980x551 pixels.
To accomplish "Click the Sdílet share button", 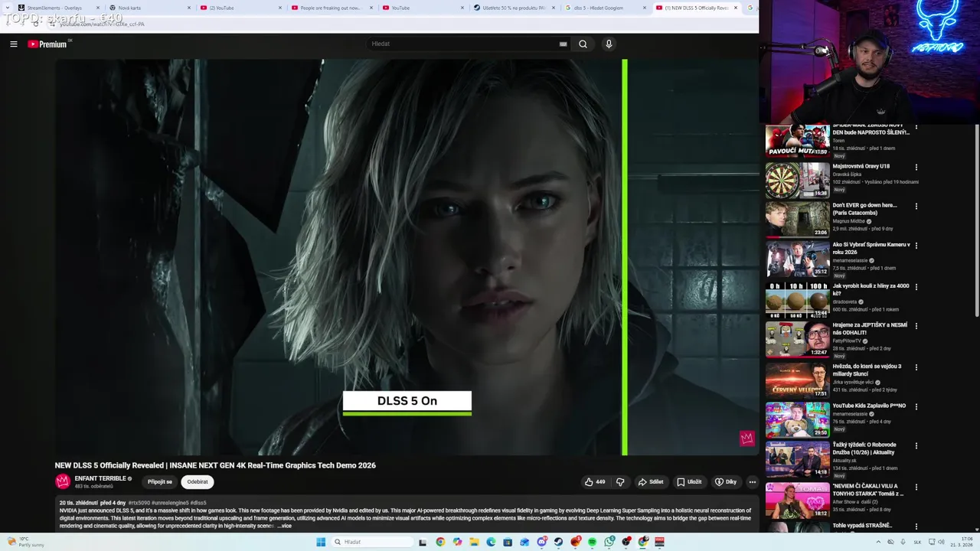I will (651, 482).
